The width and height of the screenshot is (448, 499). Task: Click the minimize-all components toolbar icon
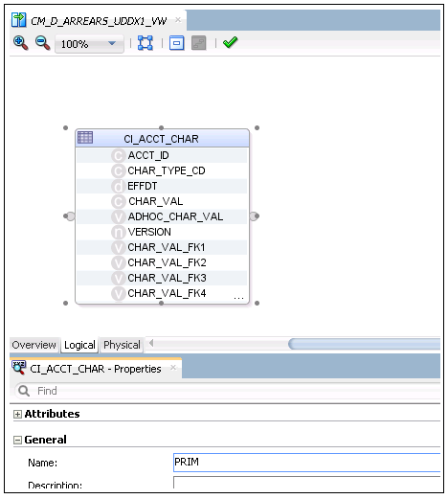pyautogui.click(x=176, y=43)
